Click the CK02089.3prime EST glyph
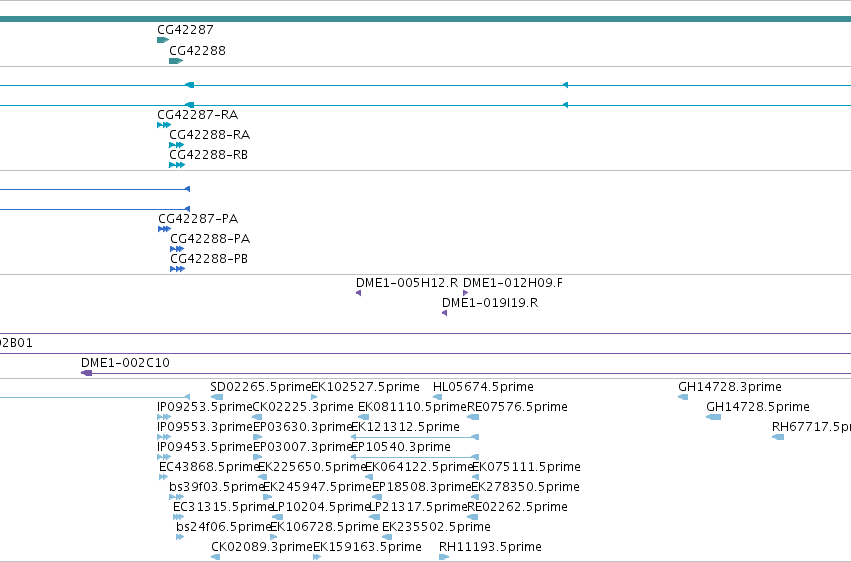This screenshot has width=851, height=562. click(x=215, y=558)
